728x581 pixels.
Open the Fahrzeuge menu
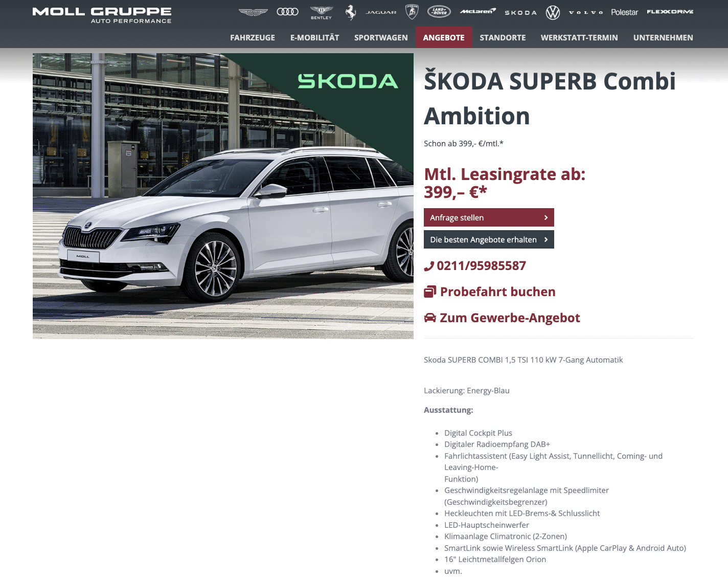click(253, 37)
